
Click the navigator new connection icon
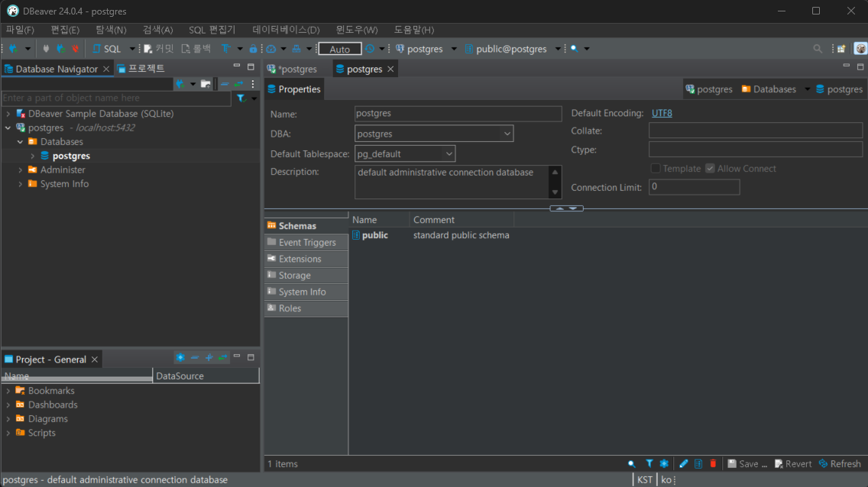180,84
